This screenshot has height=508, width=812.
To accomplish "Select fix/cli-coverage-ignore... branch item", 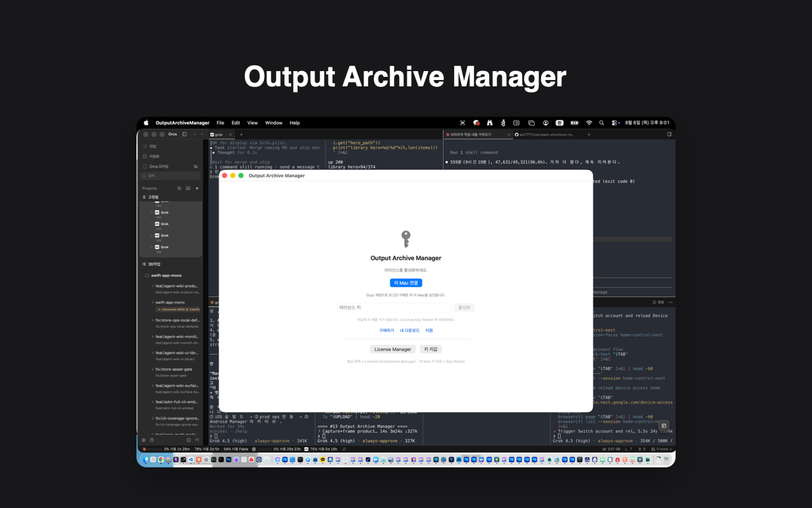I will 176,421.
